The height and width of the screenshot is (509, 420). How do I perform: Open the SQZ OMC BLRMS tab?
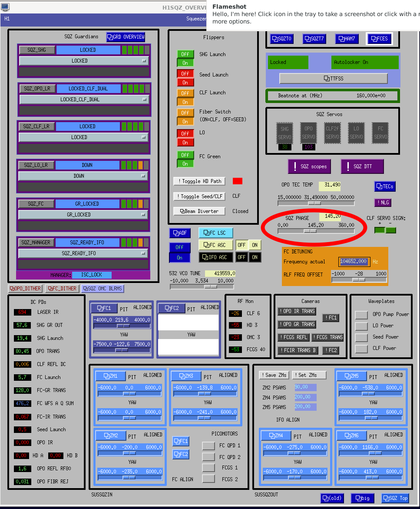[103, 289]
